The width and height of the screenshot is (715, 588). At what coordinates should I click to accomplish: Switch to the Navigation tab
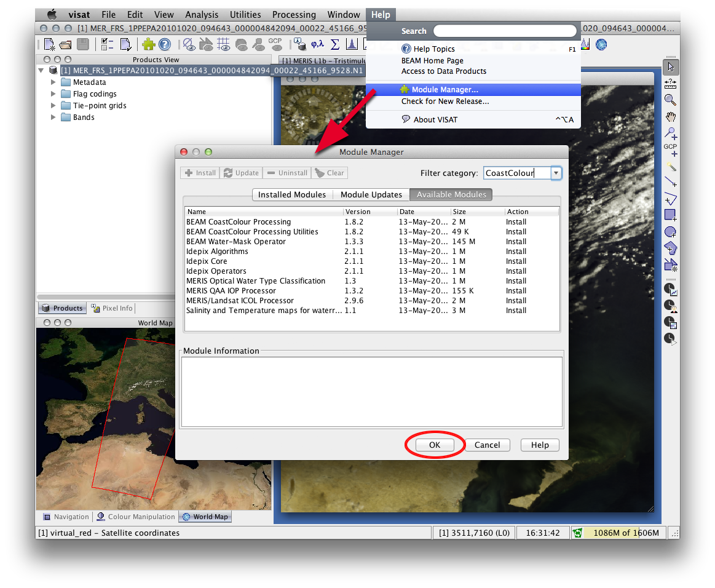point(66,517)
